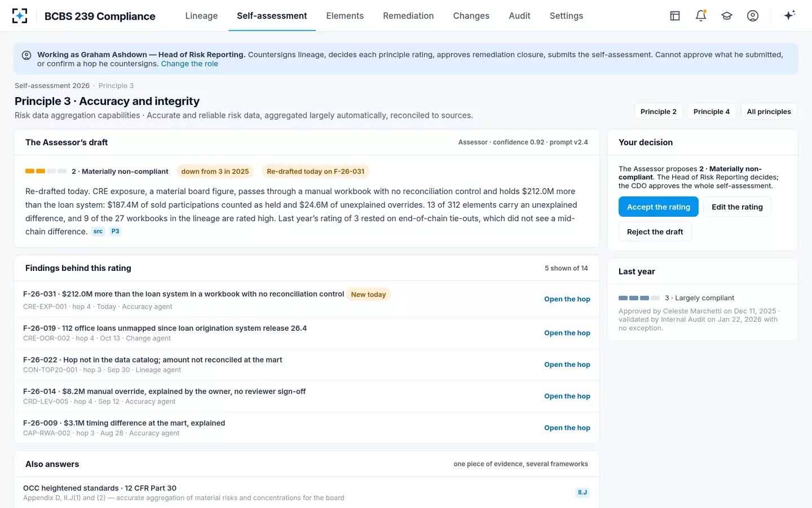Viewport: 812px width, 508px height.
Task: Open the notifications bell
Action: [701, 16]
